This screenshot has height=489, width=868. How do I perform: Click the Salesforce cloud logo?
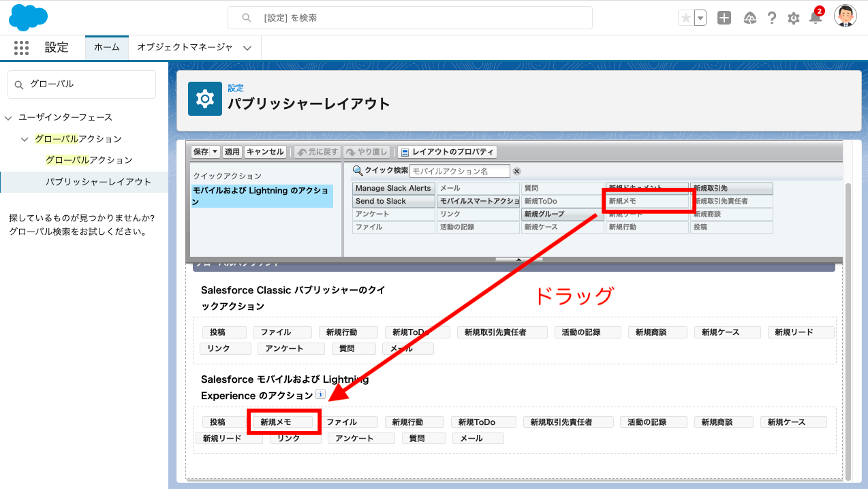click(28, 17)
